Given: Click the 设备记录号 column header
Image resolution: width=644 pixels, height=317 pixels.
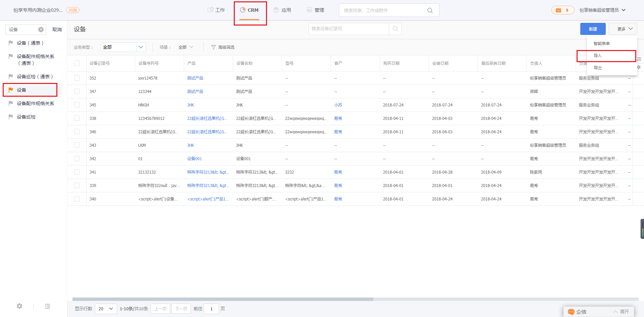Looking at the screenshot, I should point(100,63).
